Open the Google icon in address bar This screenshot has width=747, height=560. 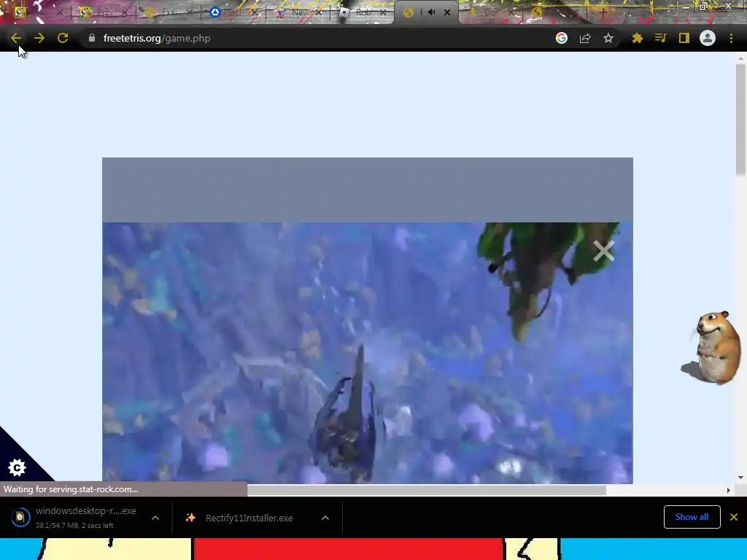[562, 38]
